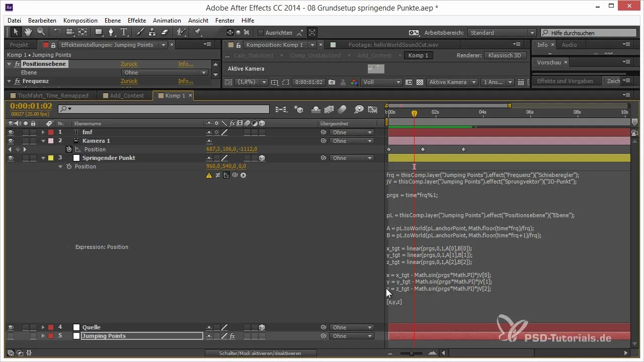
Task: Enable Motion Blur for the timeline
Action: [342, 109]
